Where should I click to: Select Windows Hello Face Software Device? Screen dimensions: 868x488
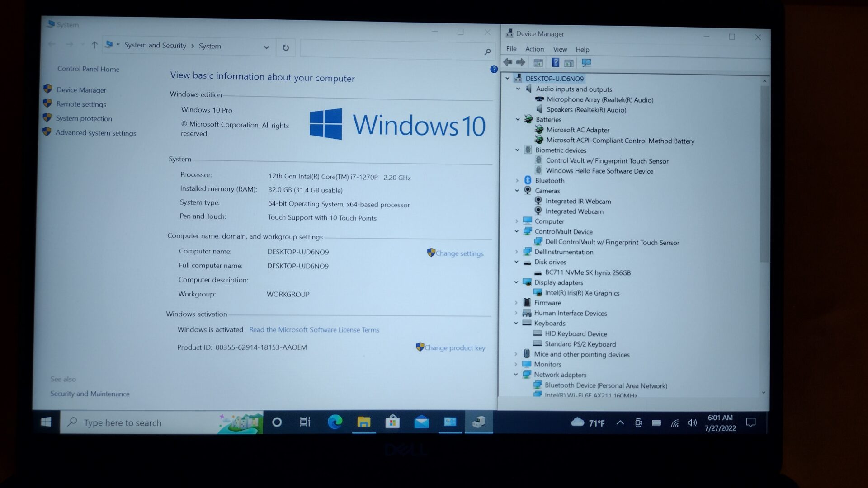point(599,171)
